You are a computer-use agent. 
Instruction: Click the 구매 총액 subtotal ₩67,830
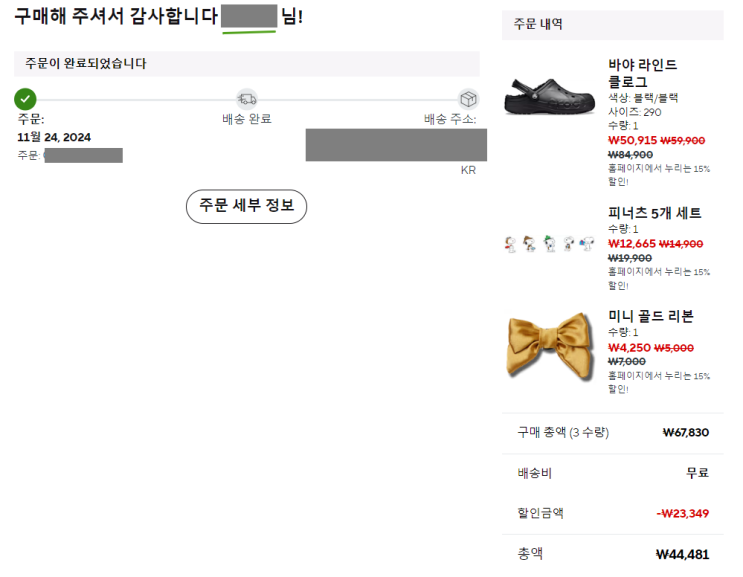(x=685, y=433)
